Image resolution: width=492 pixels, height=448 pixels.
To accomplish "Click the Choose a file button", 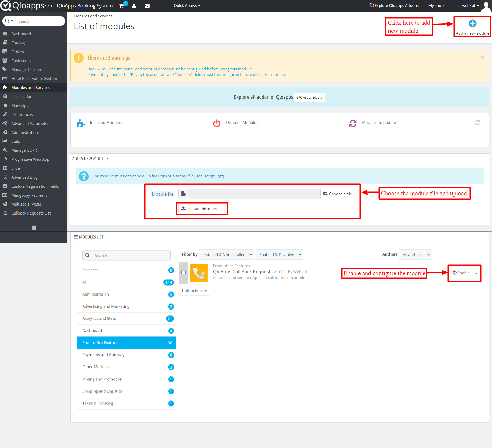I will point(337,194).
